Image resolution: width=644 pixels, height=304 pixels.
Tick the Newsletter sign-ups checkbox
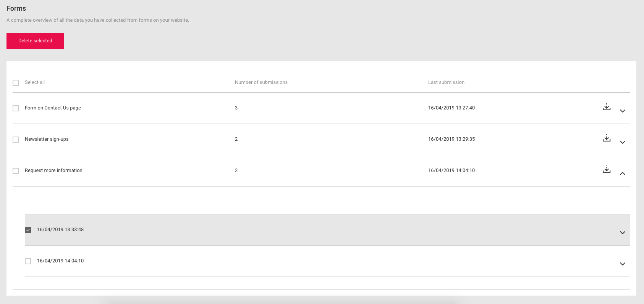point(16,140)
